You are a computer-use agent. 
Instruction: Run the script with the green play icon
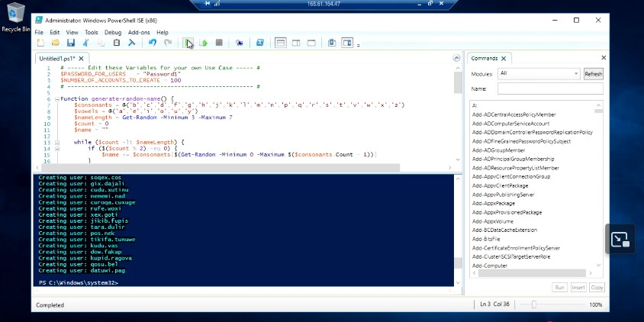188,43
